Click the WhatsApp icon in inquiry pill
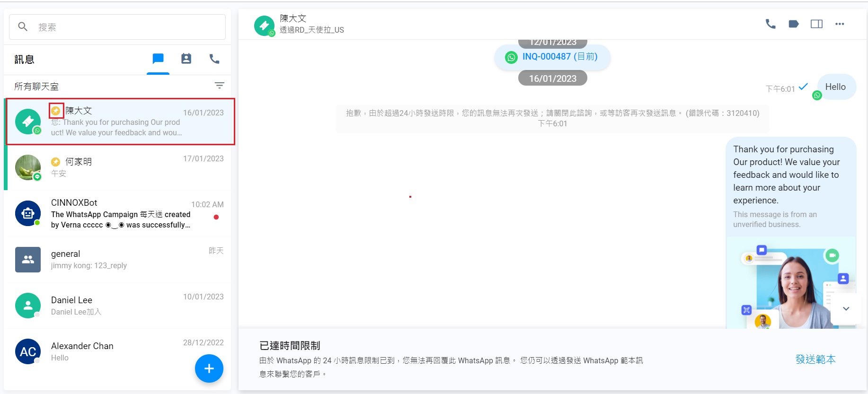 click(511, 58)
